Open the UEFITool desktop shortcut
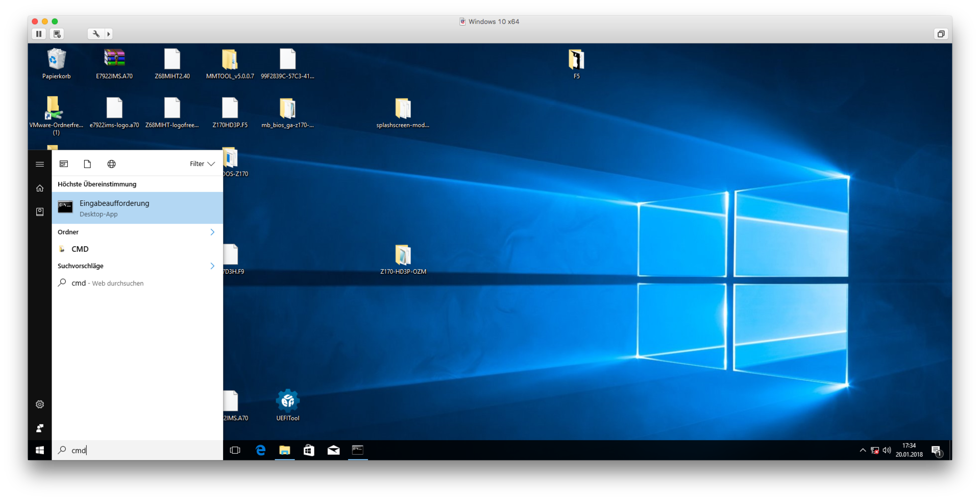The image size is (980, 500). 287,402
